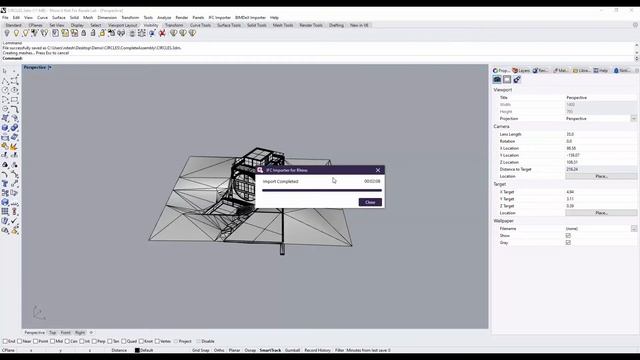This screenshot has width=640, height=360.
Task: Toggle Planar in status bar
Action: click(x=234, y=350)
